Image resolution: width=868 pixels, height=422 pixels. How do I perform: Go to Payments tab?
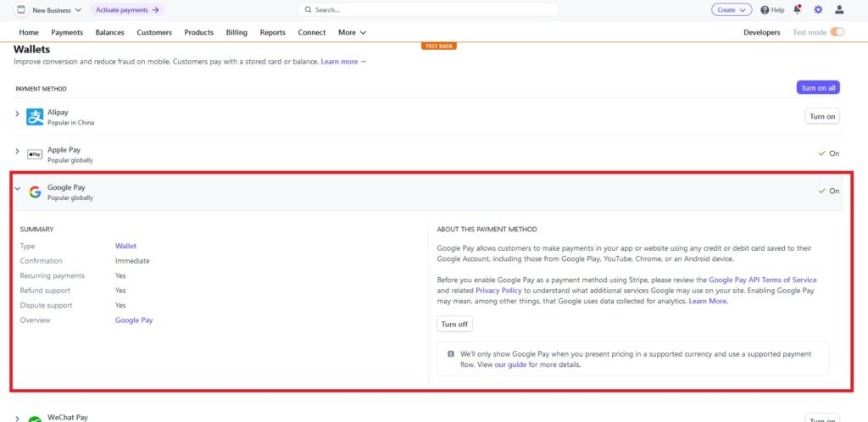coord(67,33)
